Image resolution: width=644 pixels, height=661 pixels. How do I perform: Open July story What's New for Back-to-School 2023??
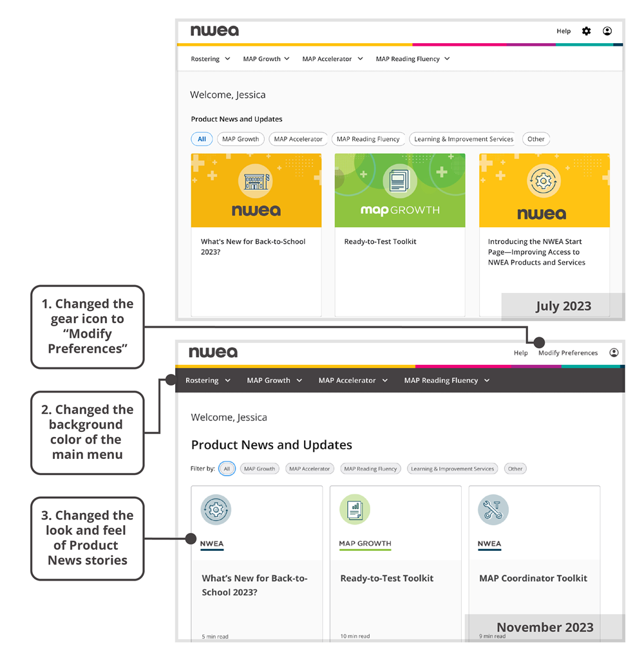253,247
